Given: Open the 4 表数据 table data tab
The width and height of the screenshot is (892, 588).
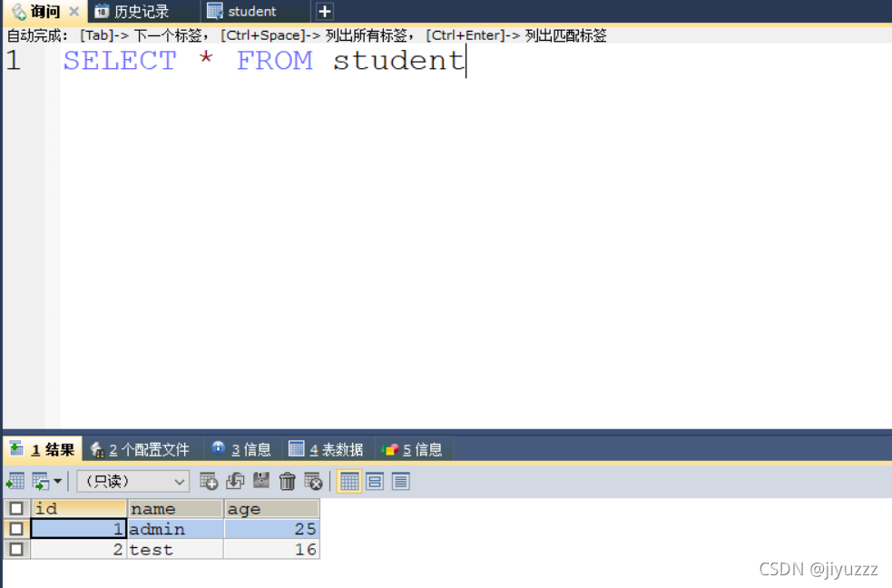Looking at the screenshot, I should coord(326,450).
